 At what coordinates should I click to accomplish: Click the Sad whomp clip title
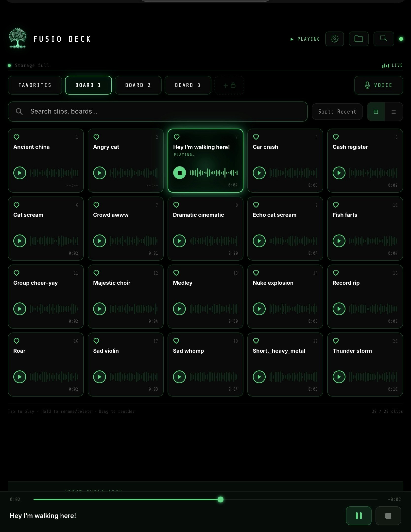pos(188,351)
